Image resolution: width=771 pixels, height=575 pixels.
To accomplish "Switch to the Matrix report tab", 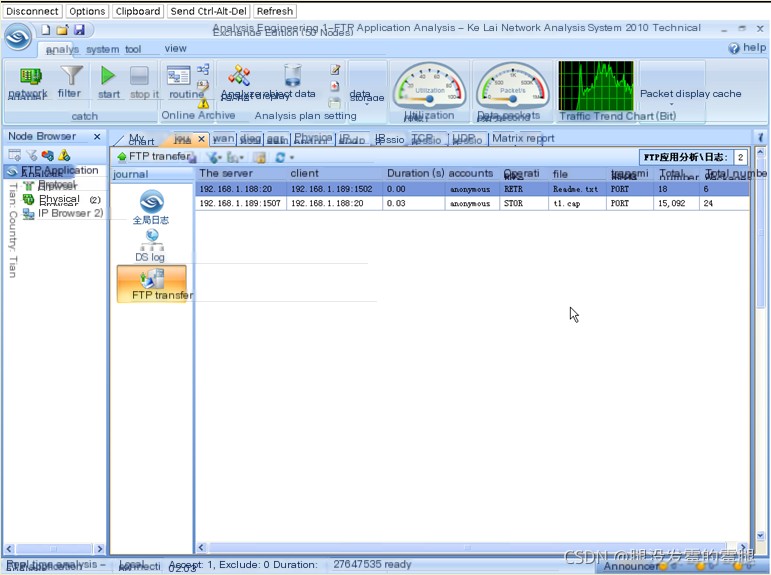I will (522, 139).
